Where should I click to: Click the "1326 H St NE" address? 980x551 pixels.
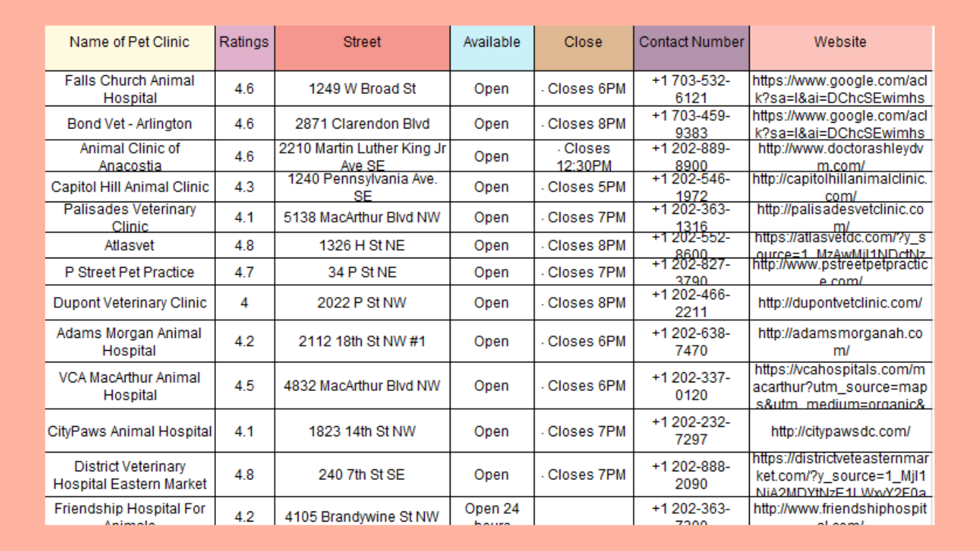coord(362,245)
